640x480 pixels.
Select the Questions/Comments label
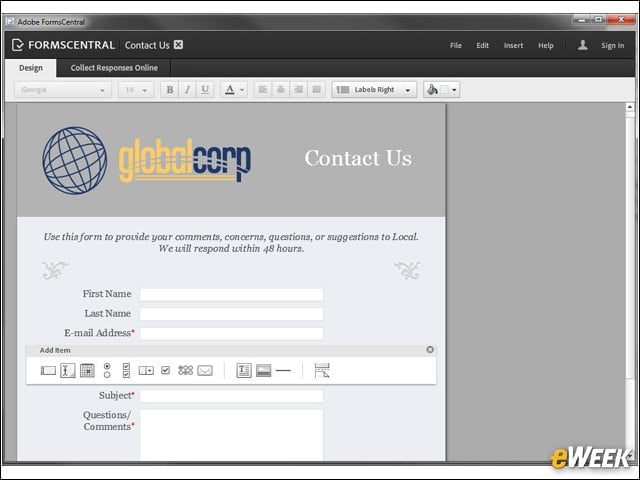109,421
